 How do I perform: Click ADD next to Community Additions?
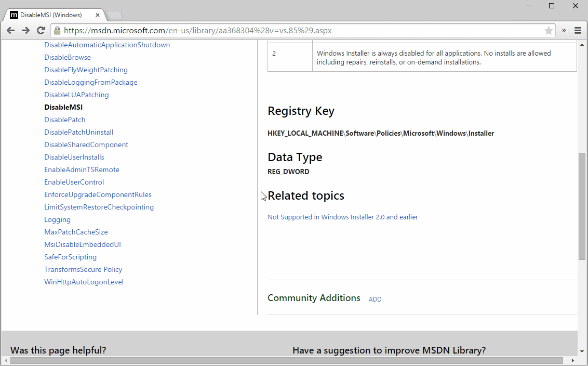pyautogui.click(x=375, y=299)
